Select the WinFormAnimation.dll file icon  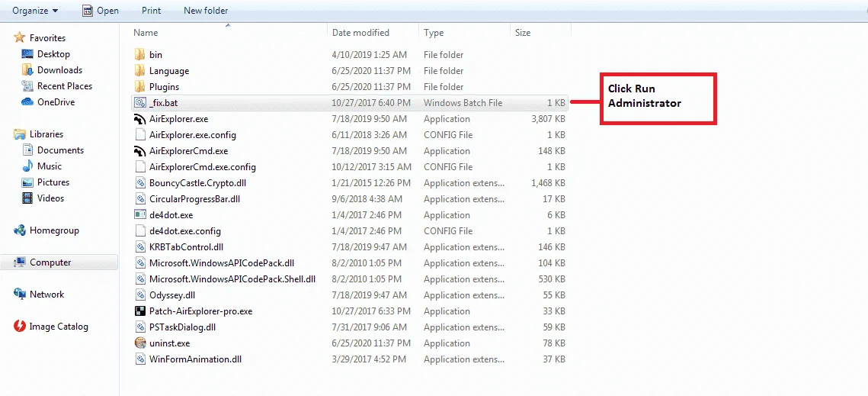pos(139,359)
